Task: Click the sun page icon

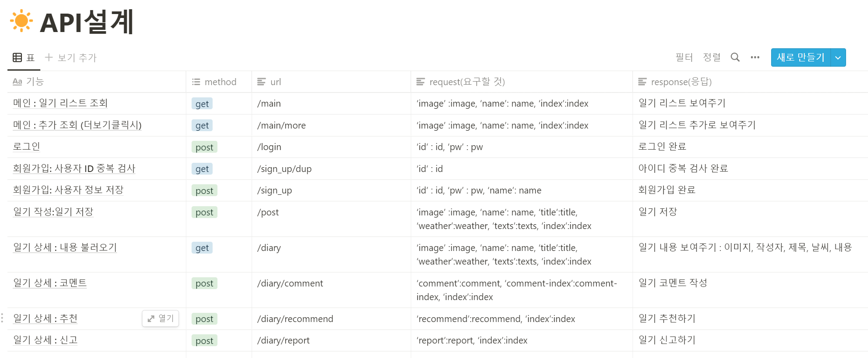Action: click(x=21, y=21)
